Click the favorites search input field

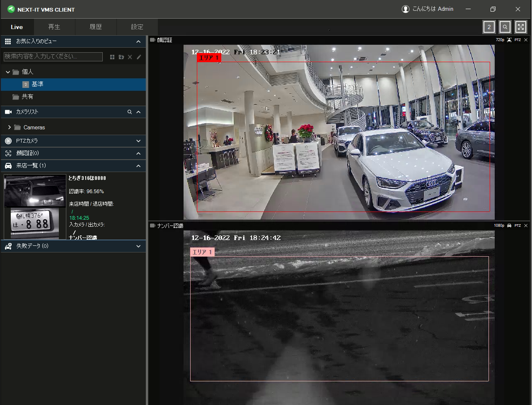[53, 57]
